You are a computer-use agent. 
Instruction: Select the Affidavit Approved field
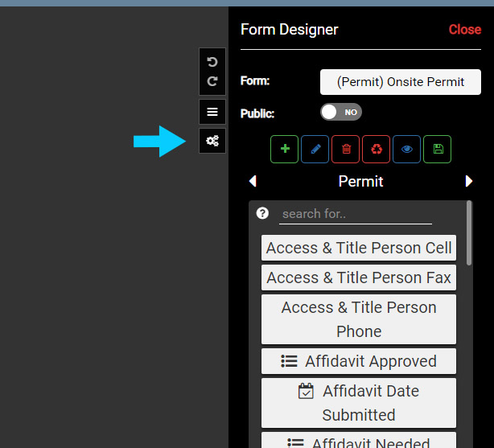click(x=359, y=361)
